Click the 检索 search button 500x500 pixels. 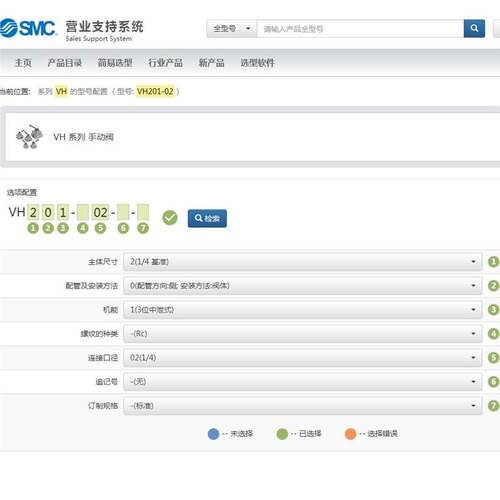(207, 218)
